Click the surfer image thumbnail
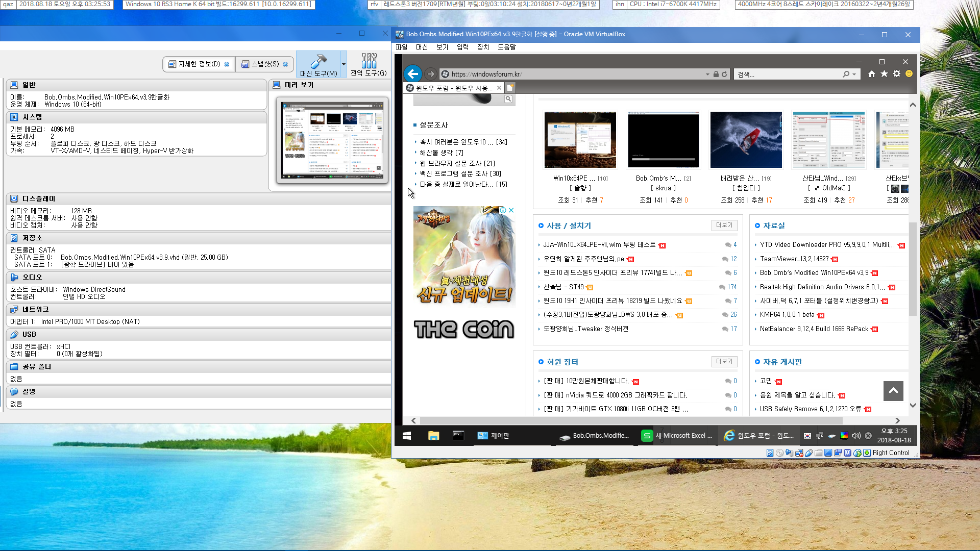This screenshot has height=551, width=980. point(746,139)
